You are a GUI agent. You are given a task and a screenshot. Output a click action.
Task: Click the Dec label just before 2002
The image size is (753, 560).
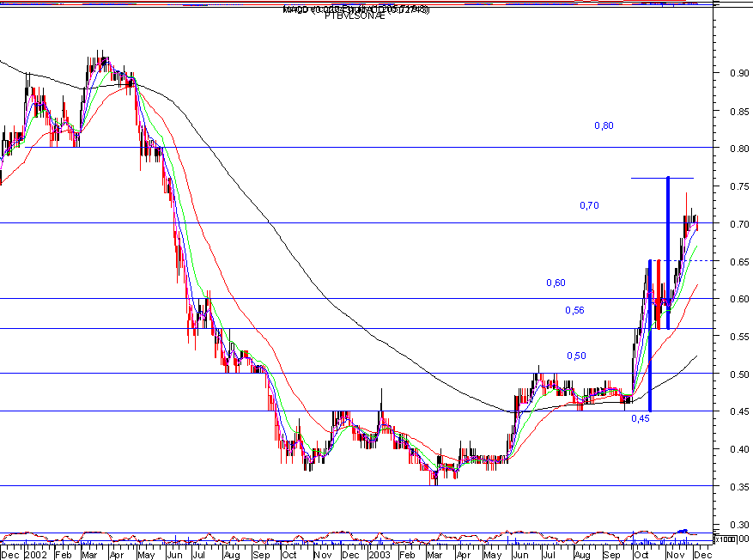tap(10, 555)
